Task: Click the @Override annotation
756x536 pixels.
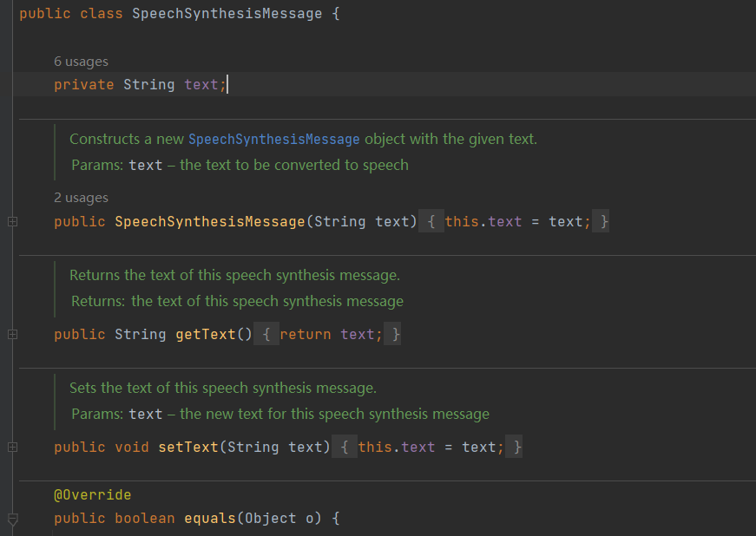Action: point(93,494)
